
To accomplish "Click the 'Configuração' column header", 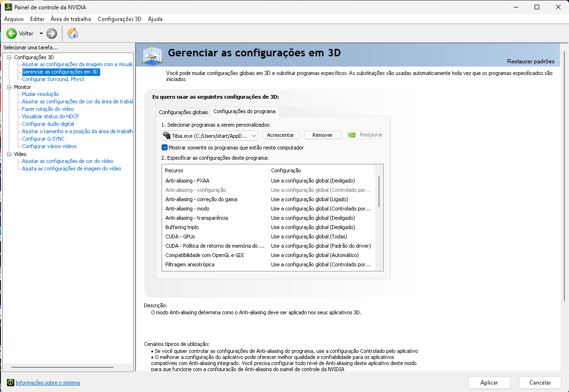I will point(322,170).
